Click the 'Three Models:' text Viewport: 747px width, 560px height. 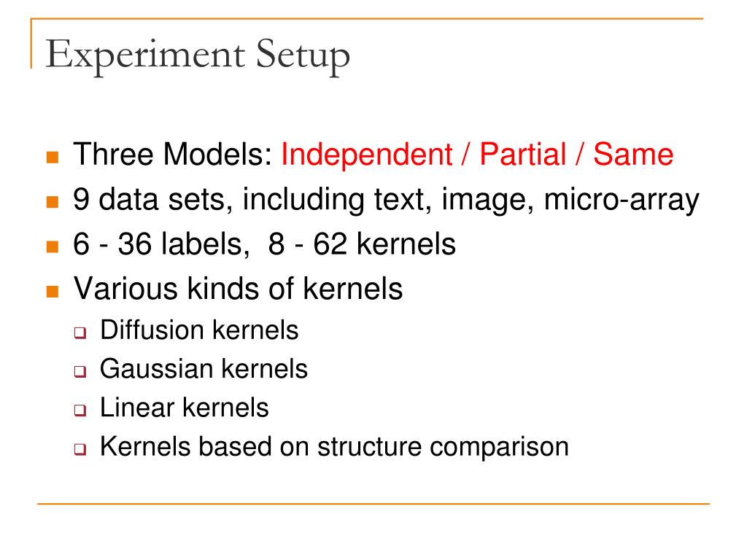[173, 155]
